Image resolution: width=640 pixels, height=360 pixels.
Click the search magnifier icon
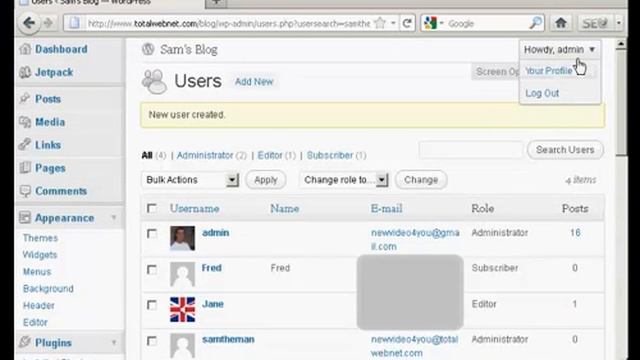(535, 23)
